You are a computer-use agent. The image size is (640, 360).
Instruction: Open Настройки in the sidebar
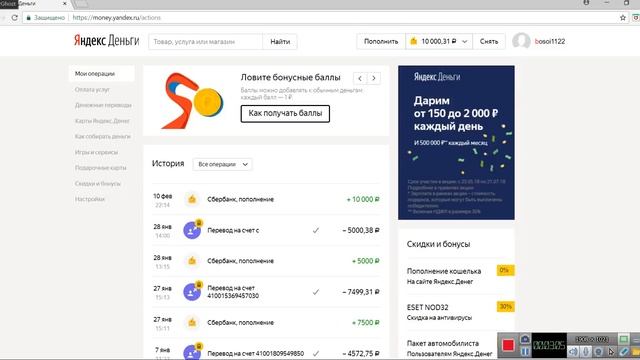(90, 199)
